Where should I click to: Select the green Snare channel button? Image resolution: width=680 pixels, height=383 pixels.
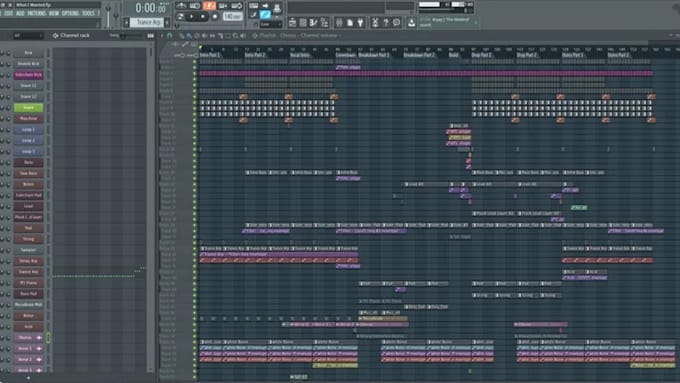click(x=28, y=108)
